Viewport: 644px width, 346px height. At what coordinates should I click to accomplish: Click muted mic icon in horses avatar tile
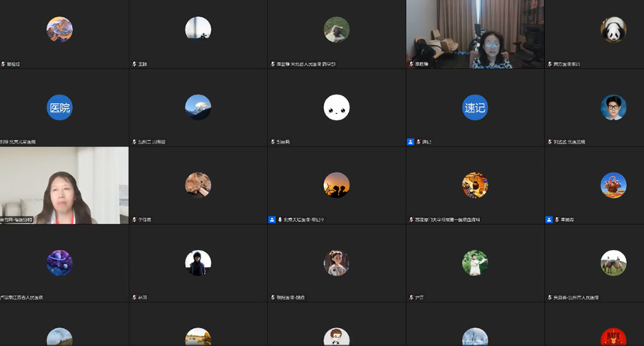[x=549, y=297]
